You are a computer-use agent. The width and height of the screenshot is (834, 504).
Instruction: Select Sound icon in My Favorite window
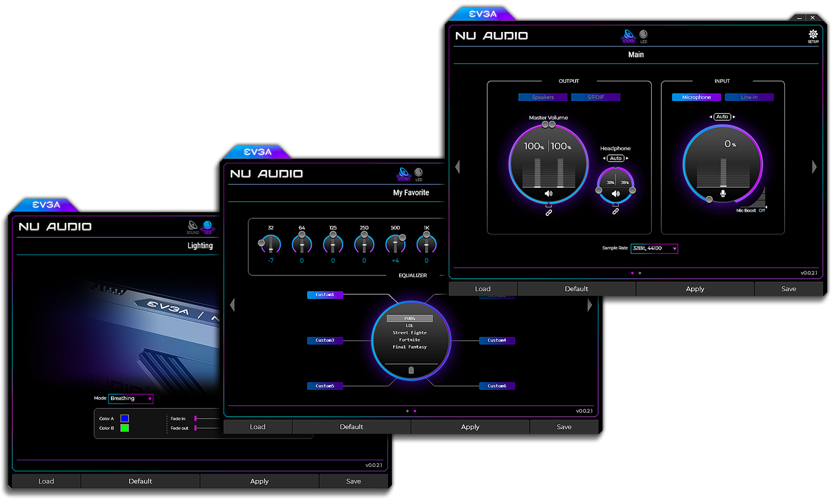pyautogui.click(x=404, y=174)
